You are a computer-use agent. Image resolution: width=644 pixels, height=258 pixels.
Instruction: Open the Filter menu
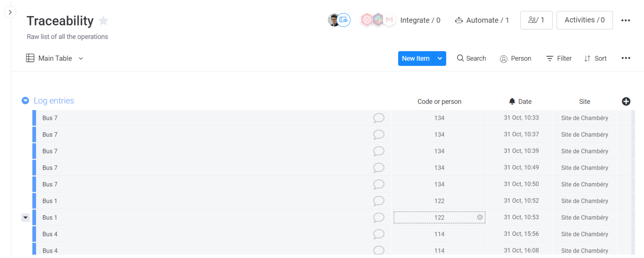click(559, 58)
